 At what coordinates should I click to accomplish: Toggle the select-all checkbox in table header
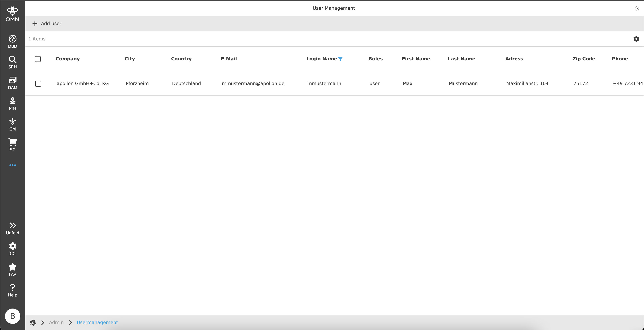tap(38, 59)
